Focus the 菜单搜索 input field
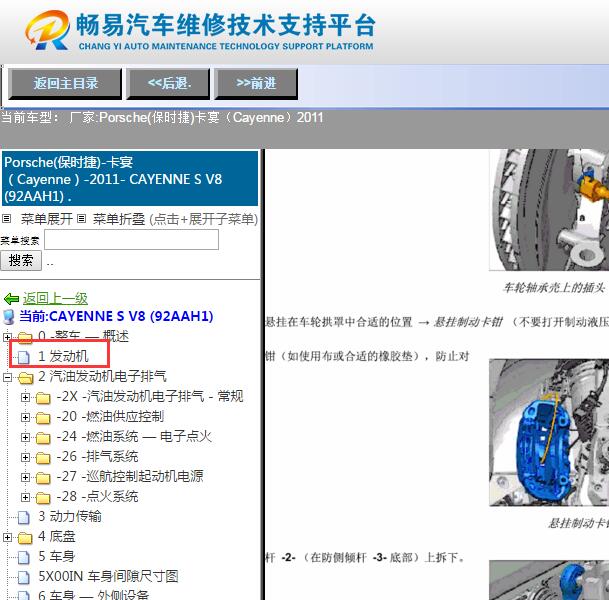This screenshot has height=600, width=609. coord(131,240)
